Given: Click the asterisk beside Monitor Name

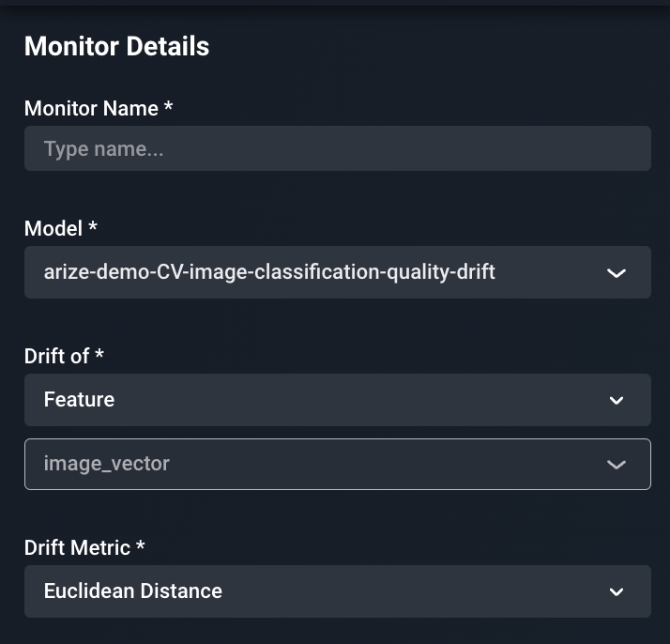Looking at the screenshot, I should [x=169, y=106].
